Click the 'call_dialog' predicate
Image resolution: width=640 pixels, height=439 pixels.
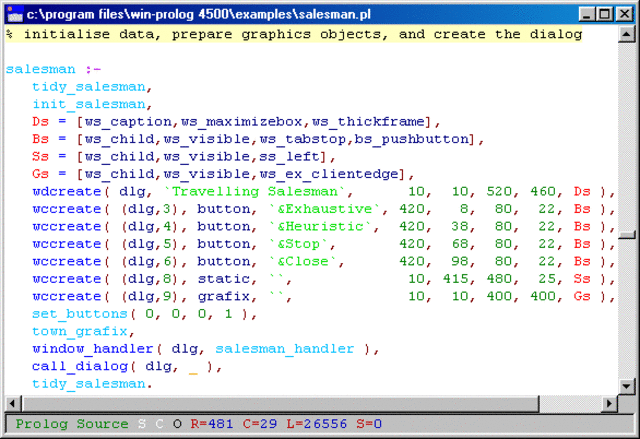coord(80,367)
